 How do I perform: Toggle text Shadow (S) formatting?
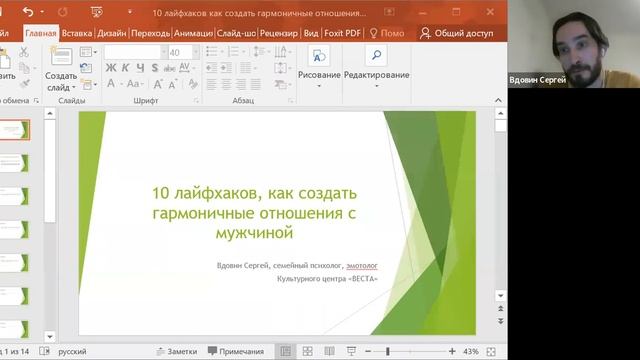click(x=155, y=68)
